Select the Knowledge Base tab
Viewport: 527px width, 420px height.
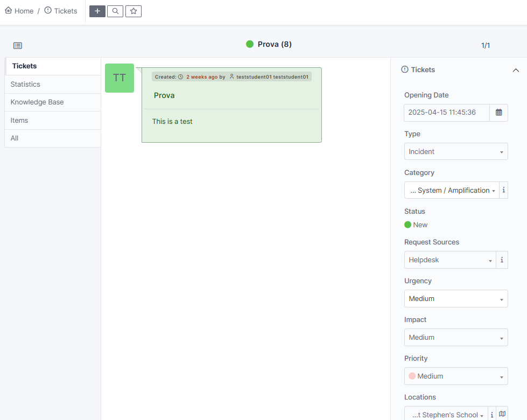coord(37,102)
